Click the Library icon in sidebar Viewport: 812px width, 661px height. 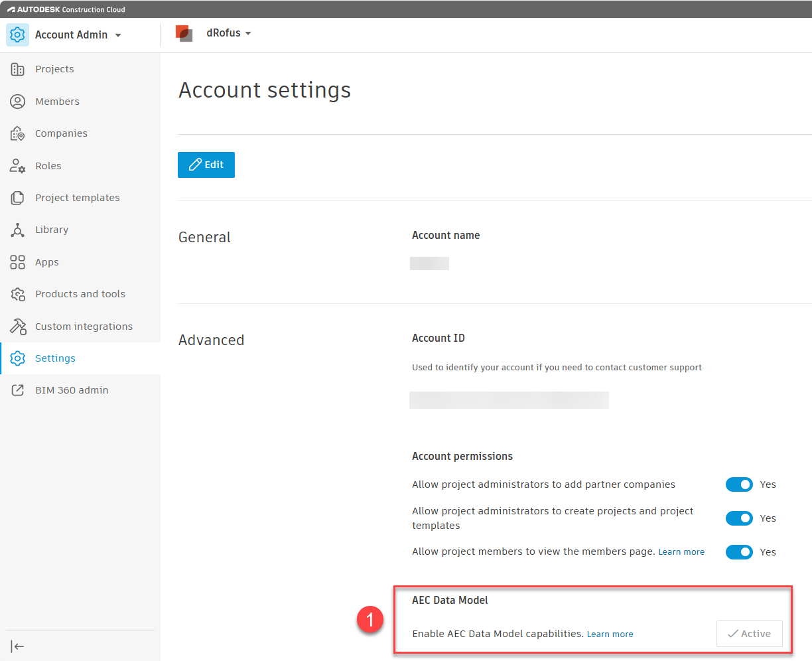point(18,230)
